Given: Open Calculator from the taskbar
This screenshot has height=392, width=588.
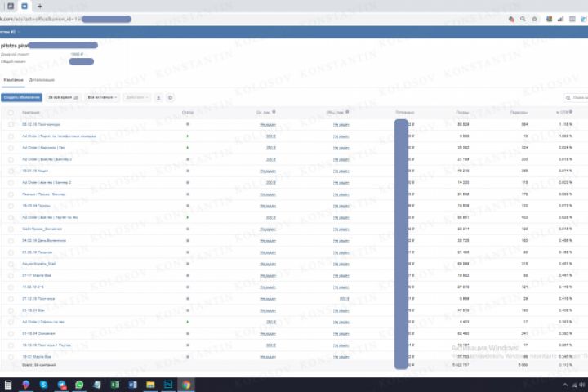Looking at the screenshot, I should (x=8, y=385).
